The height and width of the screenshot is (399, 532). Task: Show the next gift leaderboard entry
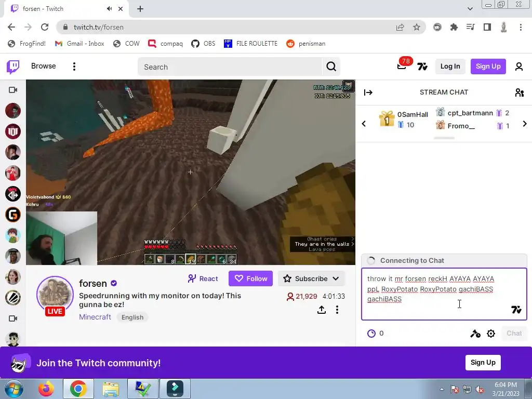pos(525,124)
